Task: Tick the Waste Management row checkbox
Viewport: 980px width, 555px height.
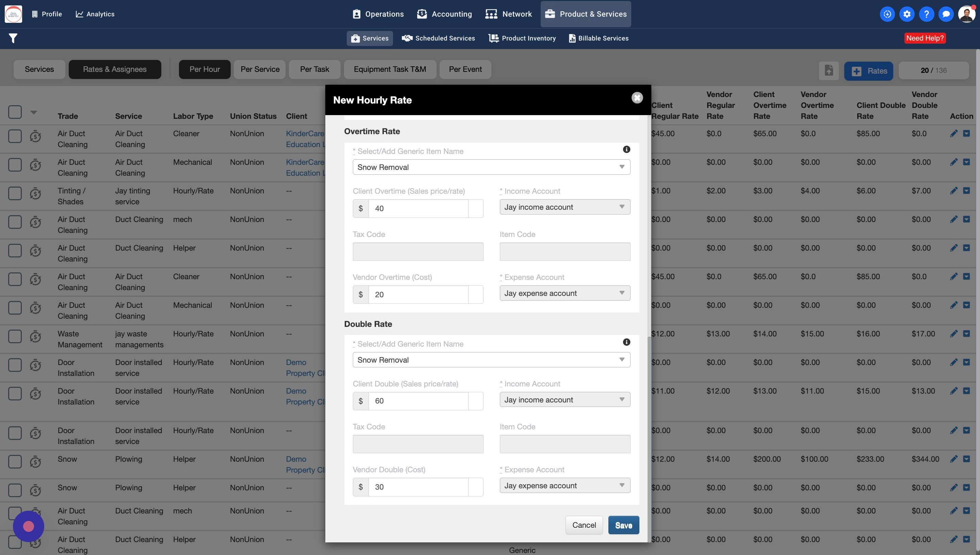Action: pyautogui.click(x=15, y=336)
